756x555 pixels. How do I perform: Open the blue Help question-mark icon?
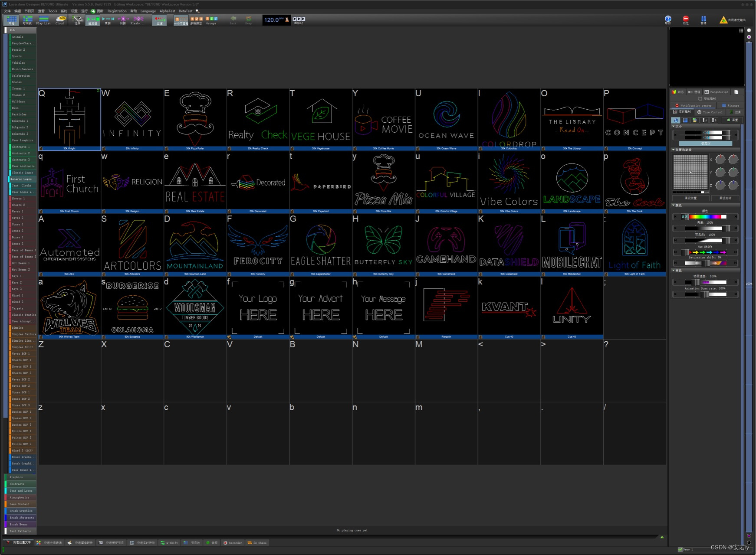(668, 19)
